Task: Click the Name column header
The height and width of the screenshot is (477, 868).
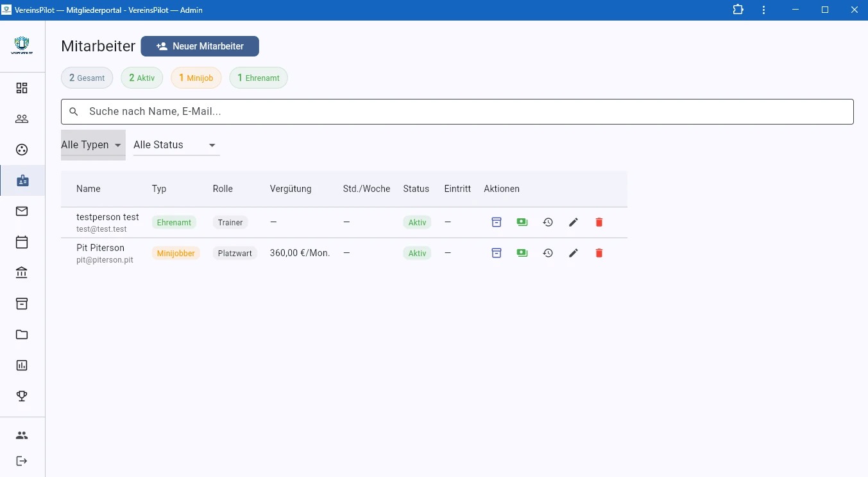Action: [89, 189]
